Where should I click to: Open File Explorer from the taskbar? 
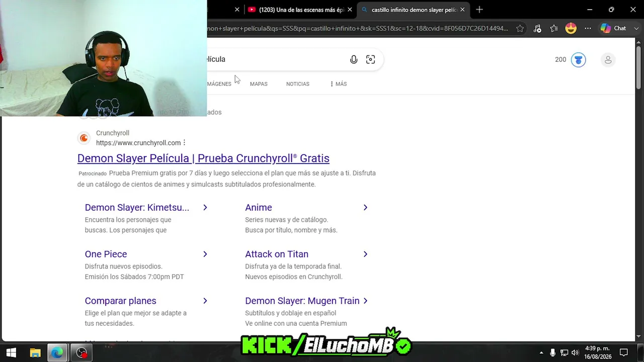click(x=35, y=352)
